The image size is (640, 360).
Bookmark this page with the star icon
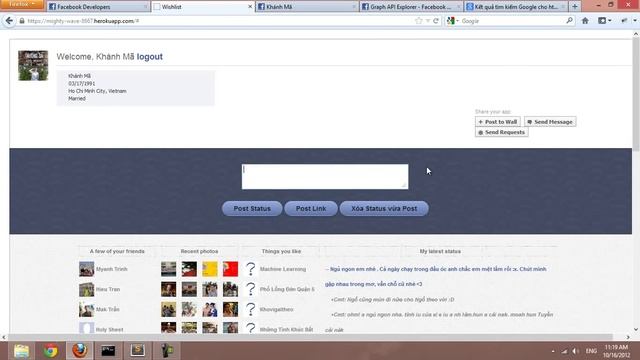(x=418, y=21)
